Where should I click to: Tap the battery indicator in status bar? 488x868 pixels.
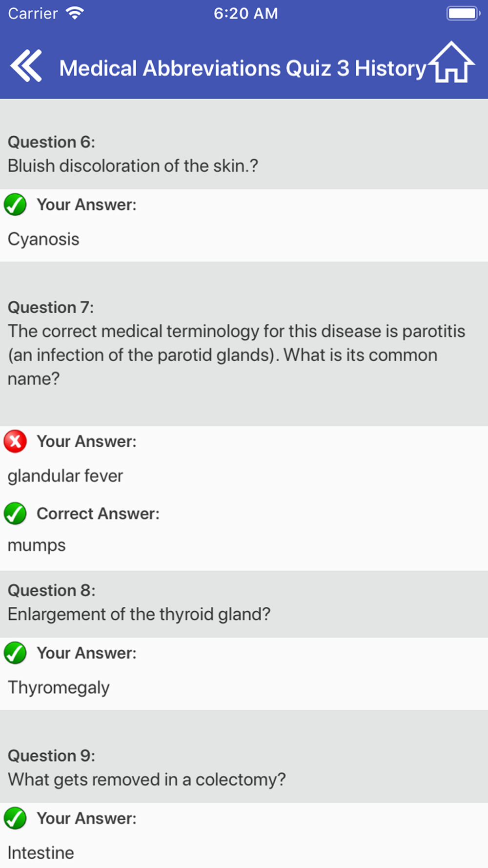(463, 13)
